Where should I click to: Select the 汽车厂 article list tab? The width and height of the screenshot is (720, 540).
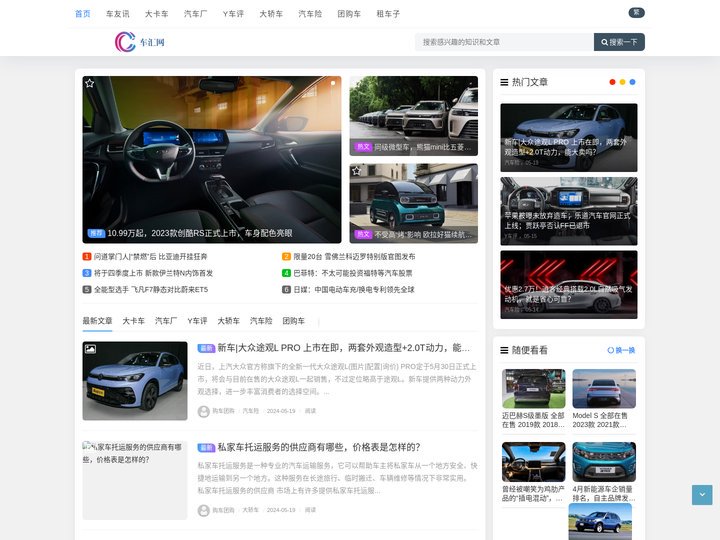(166, 321)
